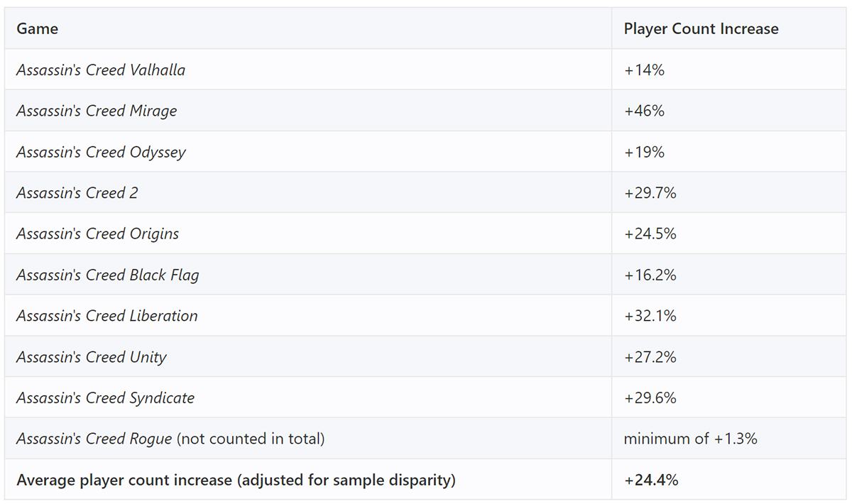The height and width of the screenshot is (504, 852).
Task: Click the +16.2% Black Flag value
Action: coord(650,275)
